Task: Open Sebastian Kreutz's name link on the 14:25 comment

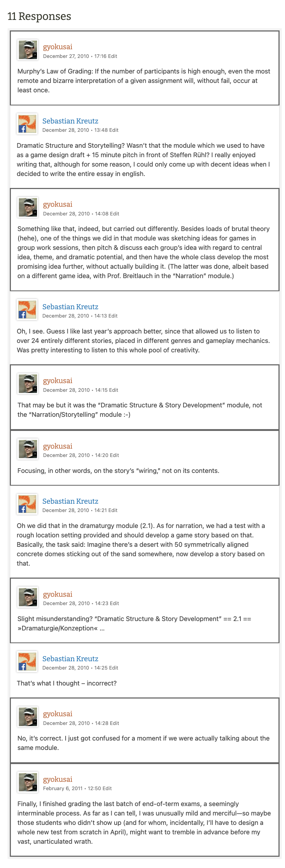Action: pyautogui.click(x=70, y=659)
